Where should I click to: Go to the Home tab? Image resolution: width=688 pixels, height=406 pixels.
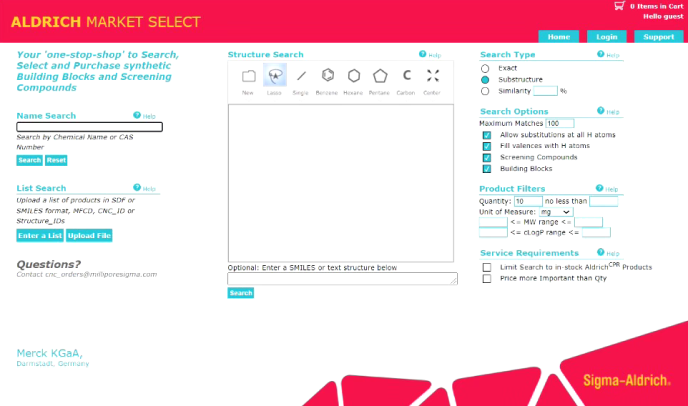pos(559,37)
